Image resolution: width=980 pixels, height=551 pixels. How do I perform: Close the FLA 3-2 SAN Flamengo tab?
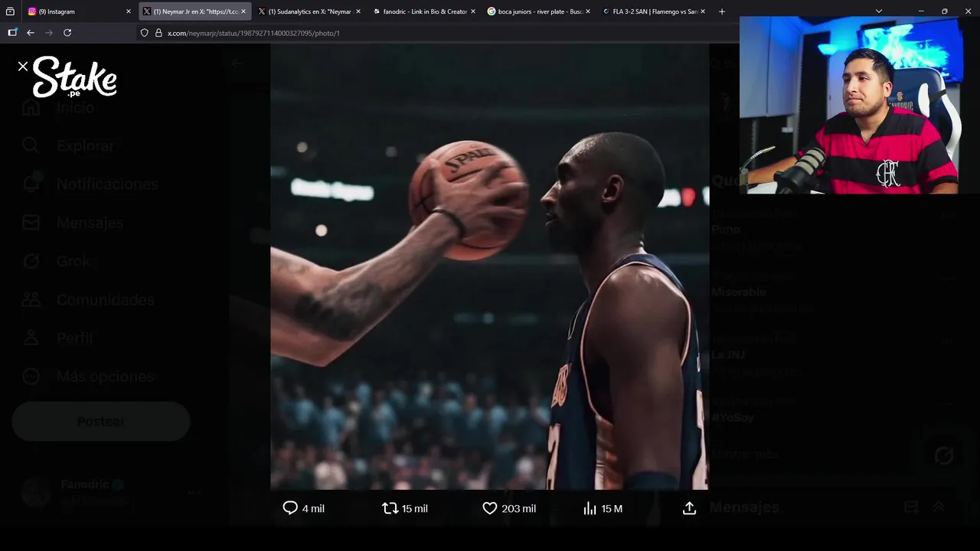[703, 11]
